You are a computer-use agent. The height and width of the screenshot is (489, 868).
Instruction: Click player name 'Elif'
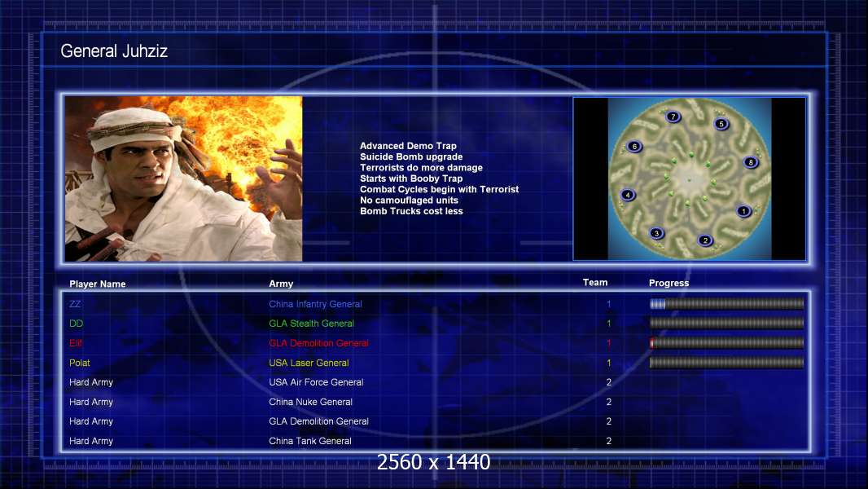75,343
